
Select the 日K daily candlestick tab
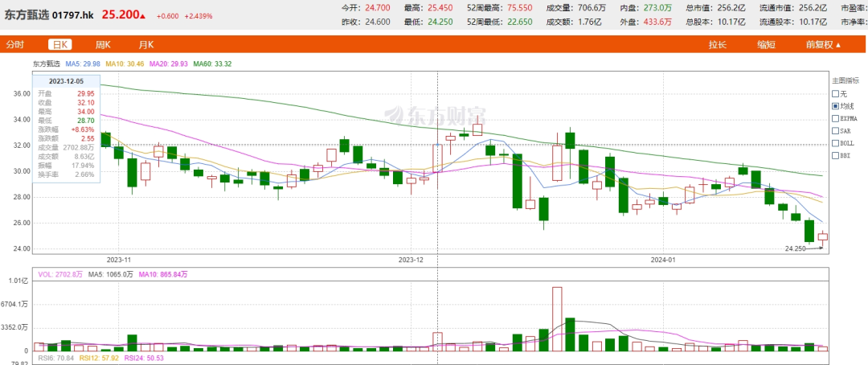click(x=59, y=45)
